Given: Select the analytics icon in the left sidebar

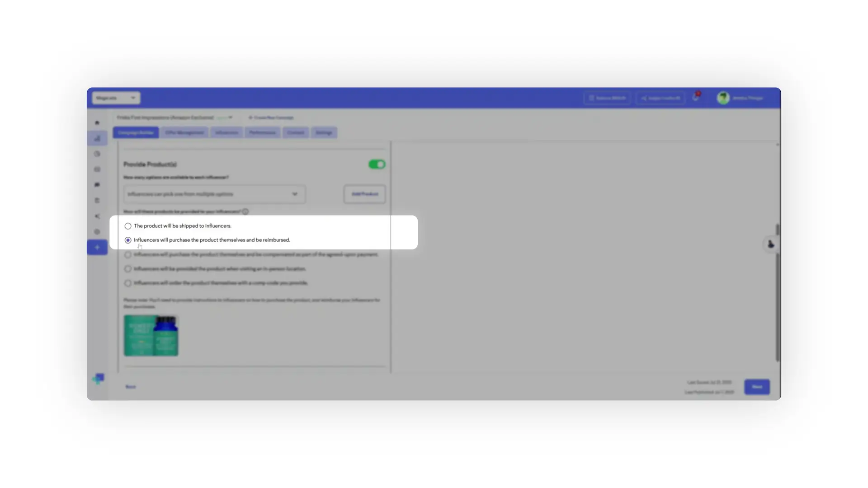Looking at the screenshot, I should pyautogui.click(x=97, y=138).
